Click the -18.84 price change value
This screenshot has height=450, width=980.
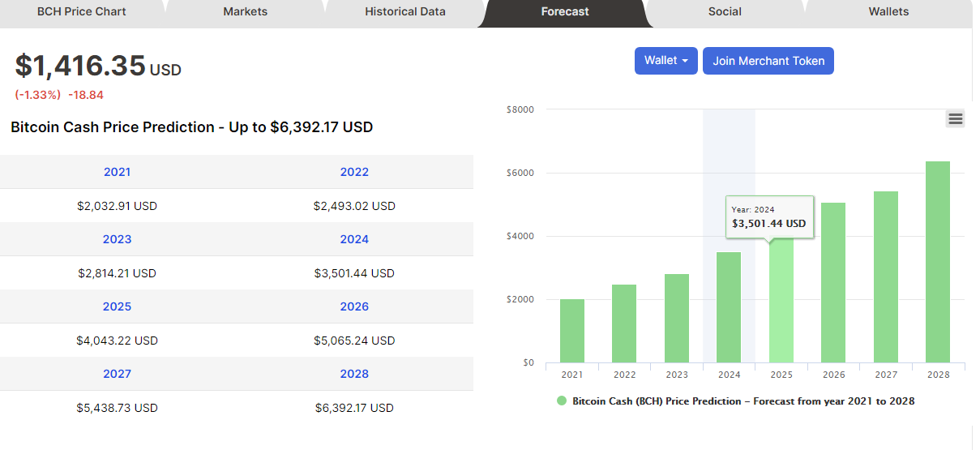coord(86,95)
